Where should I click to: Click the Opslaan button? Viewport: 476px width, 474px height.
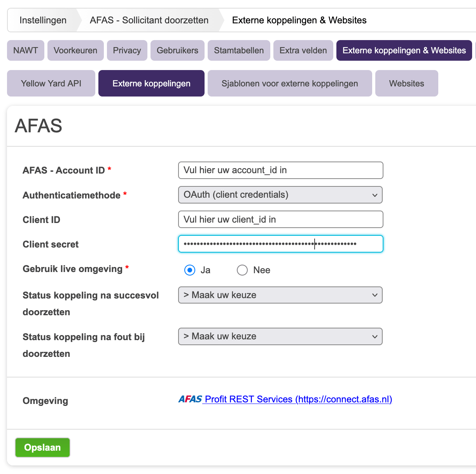42,448
